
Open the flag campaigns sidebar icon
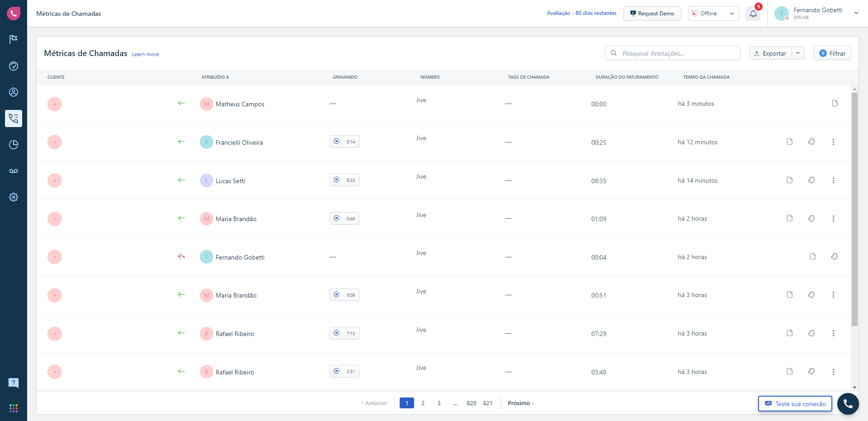[14, 40]
